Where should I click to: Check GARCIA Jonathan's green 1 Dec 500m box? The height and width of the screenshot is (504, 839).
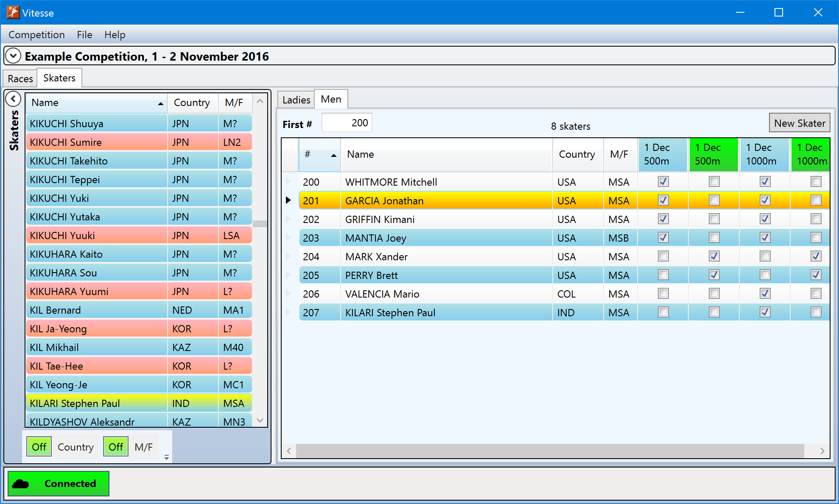point(714,200)
